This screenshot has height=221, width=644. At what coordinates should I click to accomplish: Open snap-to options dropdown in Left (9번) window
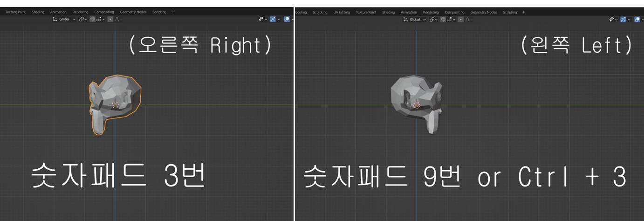[x=451, y=19]
